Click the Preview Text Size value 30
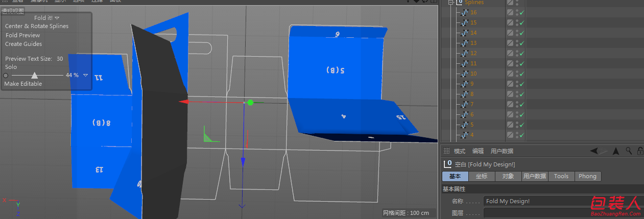Screen dimensions: 644x219 tap(60, 59)
